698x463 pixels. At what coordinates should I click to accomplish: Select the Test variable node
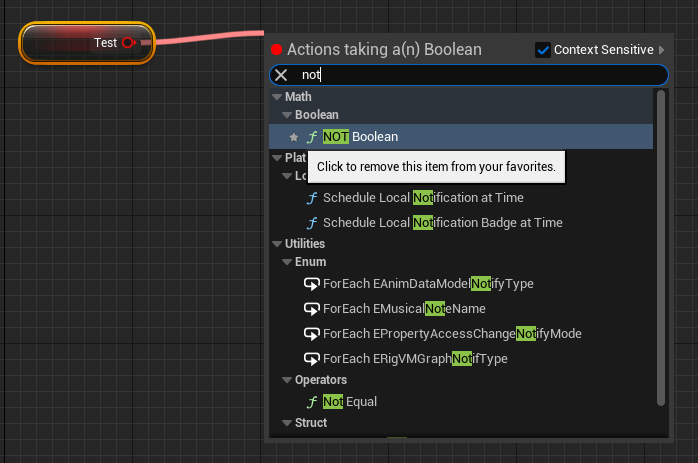(x=87, y=43)
